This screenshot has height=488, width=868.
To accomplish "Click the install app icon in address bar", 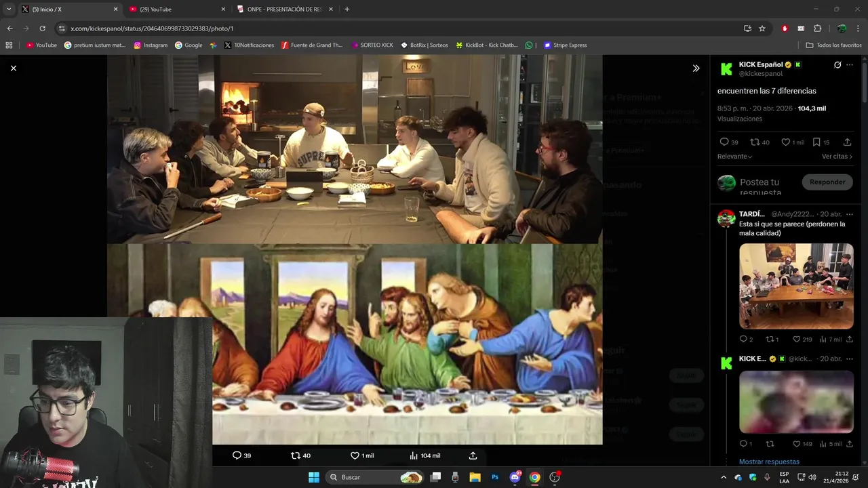I will 747,28.
